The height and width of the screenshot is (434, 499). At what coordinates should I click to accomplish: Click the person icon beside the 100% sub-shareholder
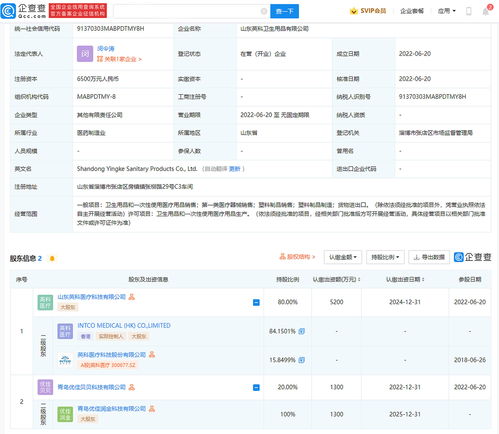(x=152, y=409)
